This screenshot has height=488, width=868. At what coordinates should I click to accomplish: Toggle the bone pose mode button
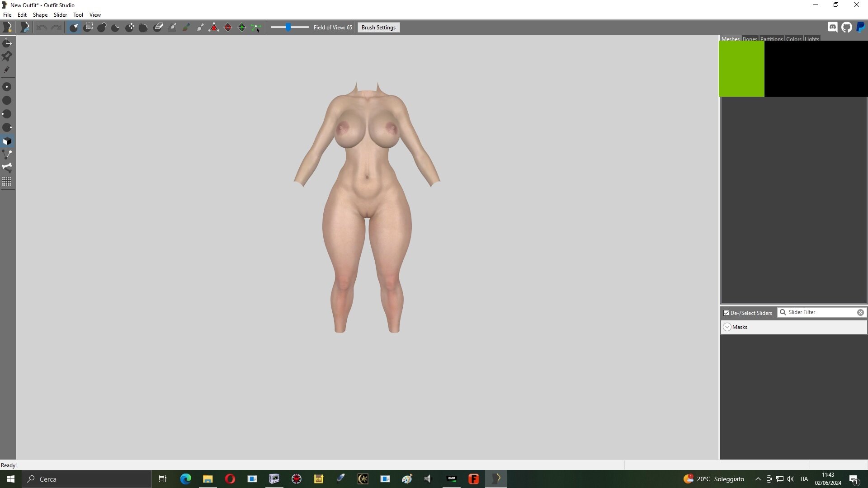tap(7, 168)
